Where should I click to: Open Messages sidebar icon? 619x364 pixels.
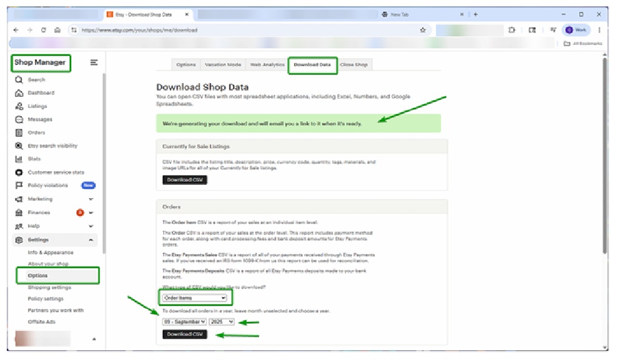coord(19,119)
